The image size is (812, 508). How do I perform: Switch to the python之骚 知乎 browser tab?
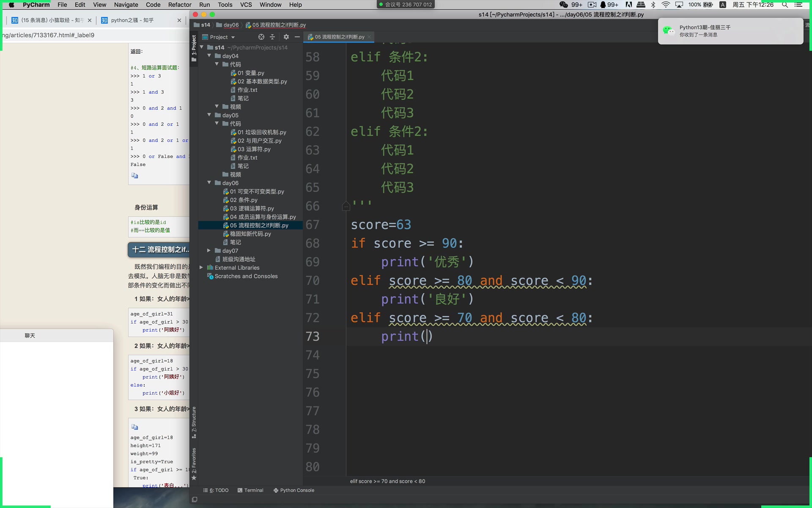click(x=132, y=20)
